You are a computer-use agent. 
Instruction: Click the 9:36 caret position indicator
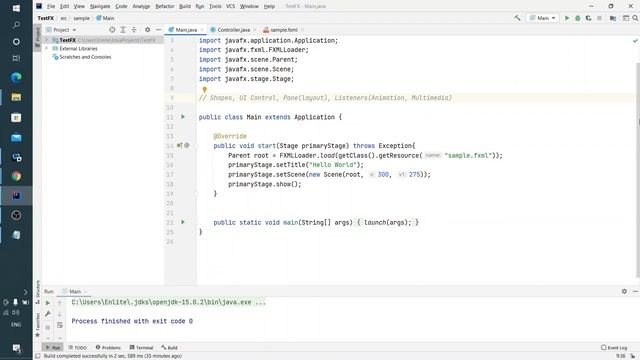[x=620, y=356]
